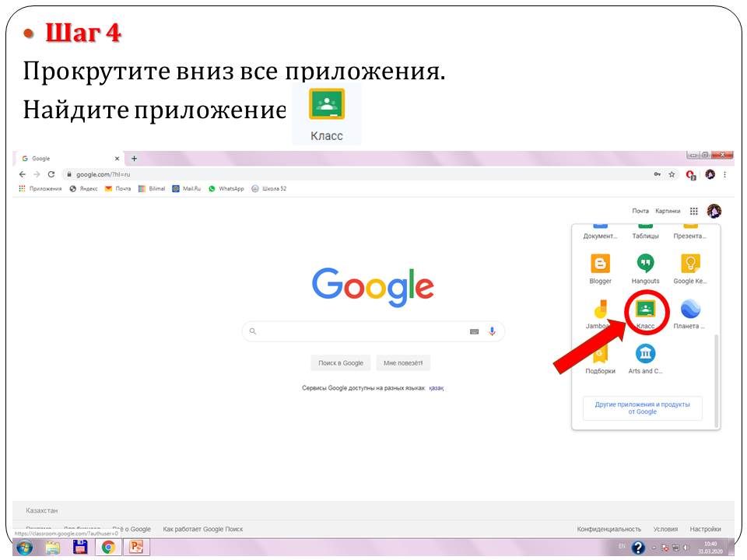The width and height of the screenshot is (747, 560).
Task: Click the Поиск в Google button
Action: coord(340,363)
